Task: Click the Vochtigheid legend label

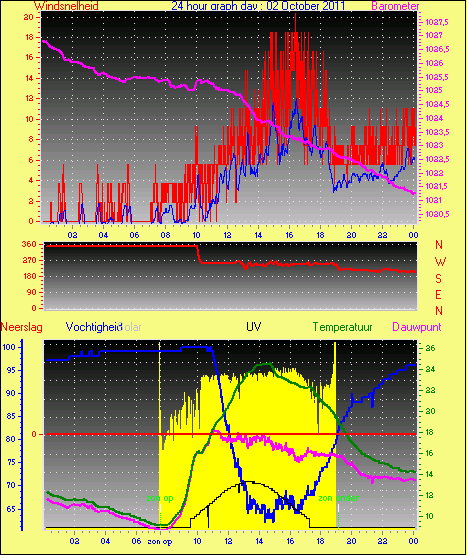Action: 94,327
